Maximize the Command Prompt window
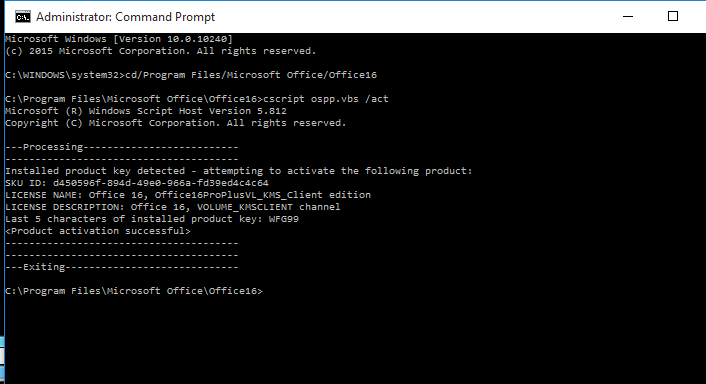This screenshot has width=706, height=384. point(673,17)
